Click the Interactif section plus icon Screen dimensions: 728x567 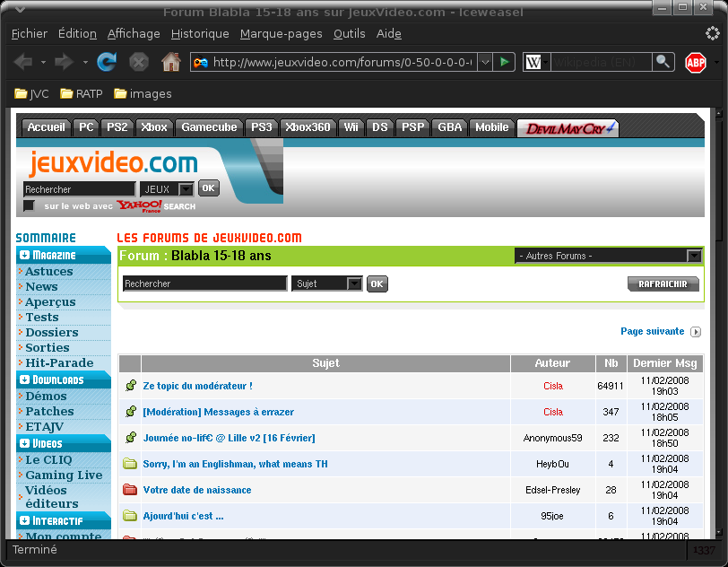[x=24, y=520]
